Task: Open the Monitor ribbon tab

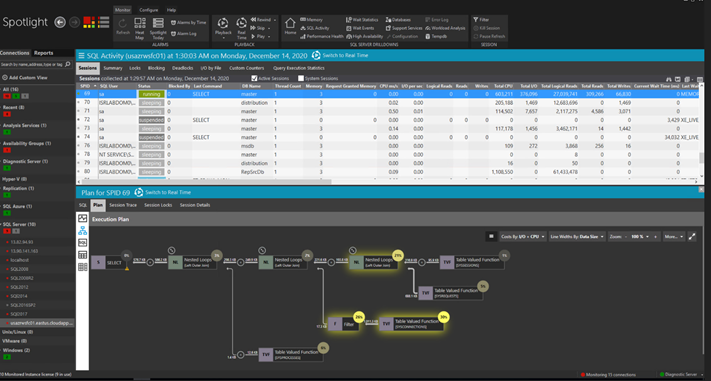Action: pos(122,10)
